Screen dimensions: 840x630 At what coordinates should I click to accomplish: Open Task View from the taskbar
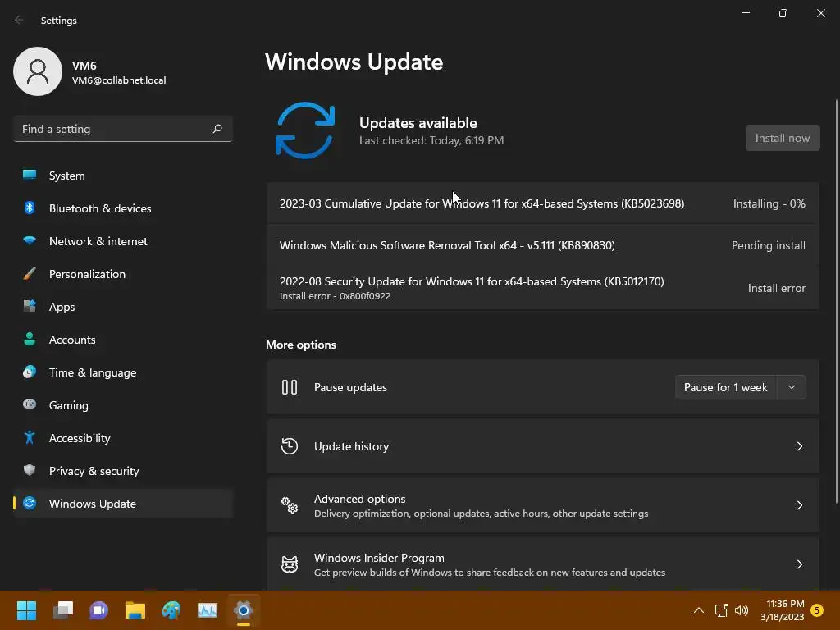pos(62,610)
